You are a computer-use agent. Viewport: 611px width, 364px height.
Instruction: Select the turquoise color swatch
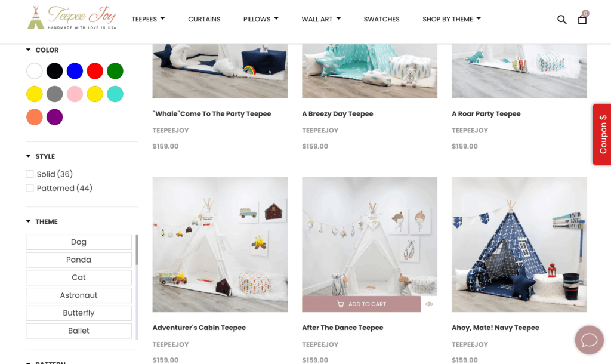115,94
